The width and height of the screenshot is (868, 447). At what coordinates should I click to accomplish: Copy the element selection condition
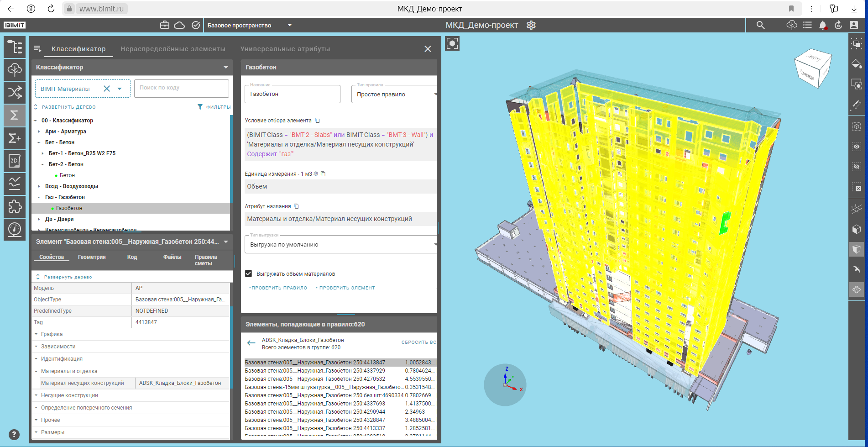[317, 121]
